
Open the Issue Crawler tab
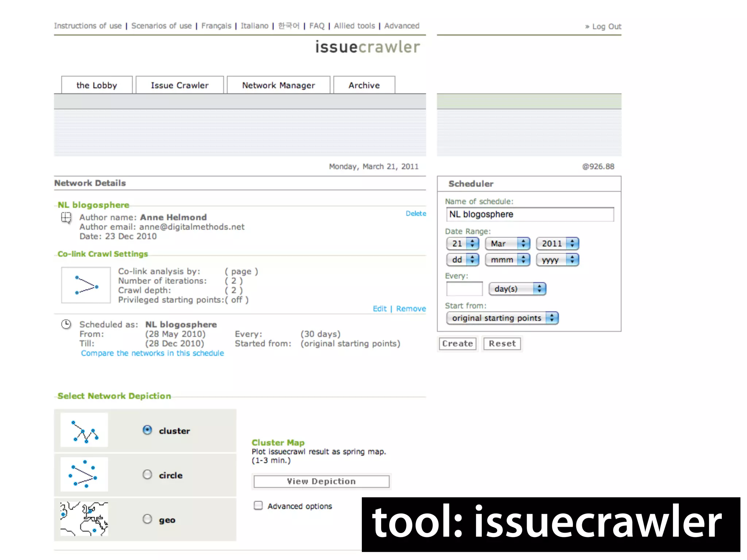[180, 85]
